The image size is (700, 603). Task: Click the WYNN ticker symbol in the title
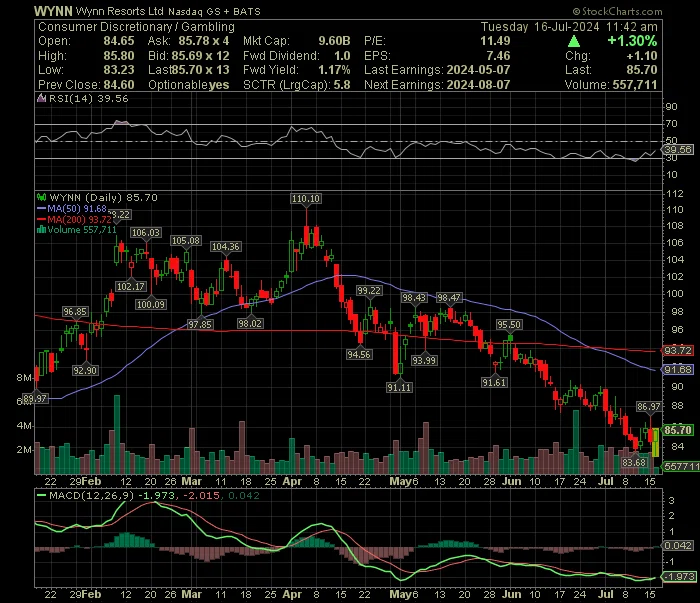tap(53, 11)
